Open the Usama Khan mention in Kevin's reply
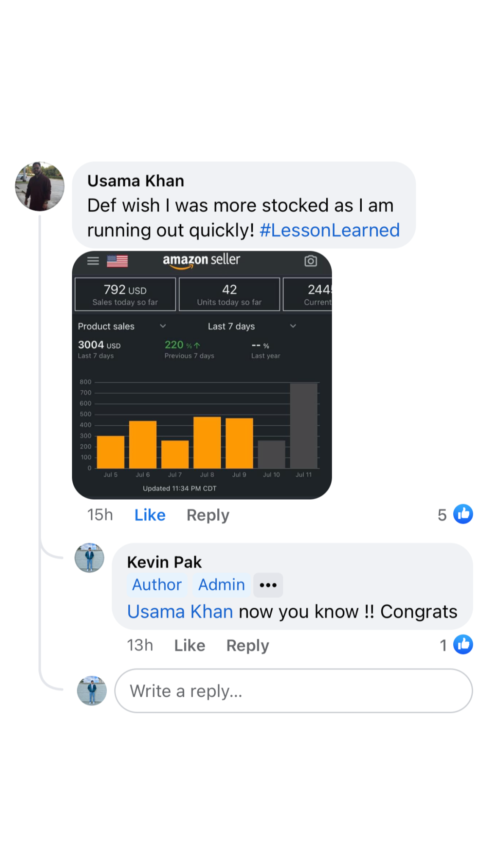This screenshot has height=868, width=488. click(x=180, y=611)
